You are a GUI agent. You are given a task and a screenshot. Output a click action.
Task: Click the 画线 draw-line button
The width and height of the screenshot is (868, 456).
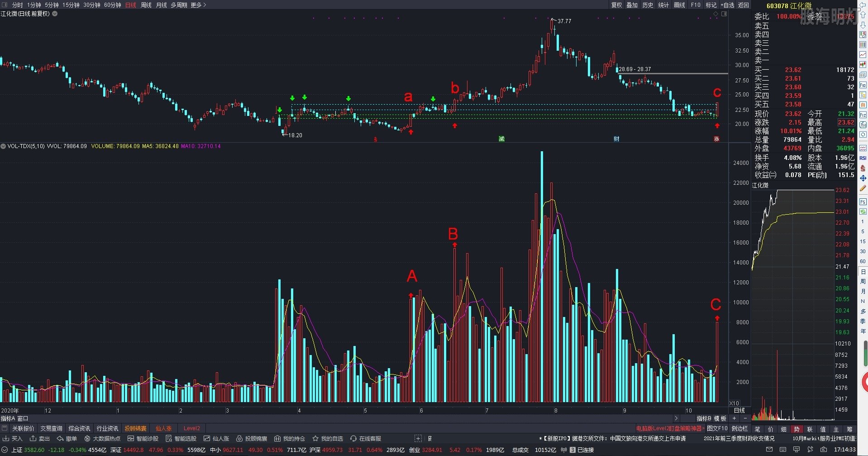pyautogui.click(x=679, y=5)
